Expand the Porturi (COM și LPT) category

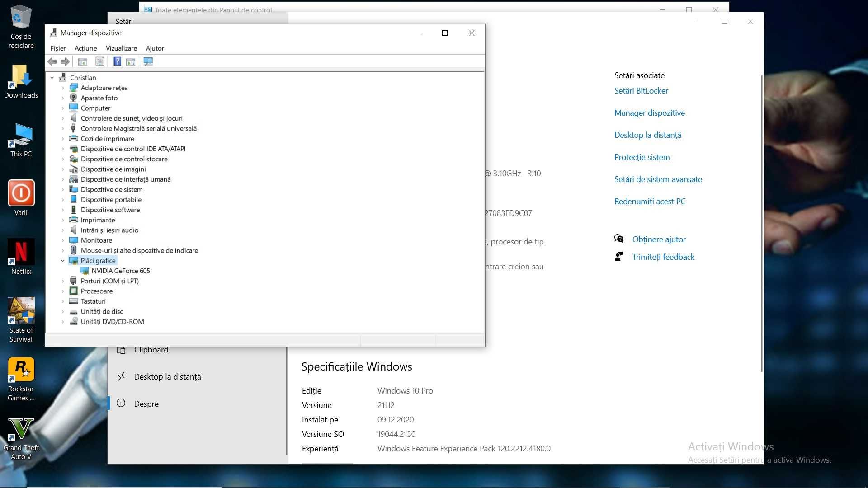(63, 281)
